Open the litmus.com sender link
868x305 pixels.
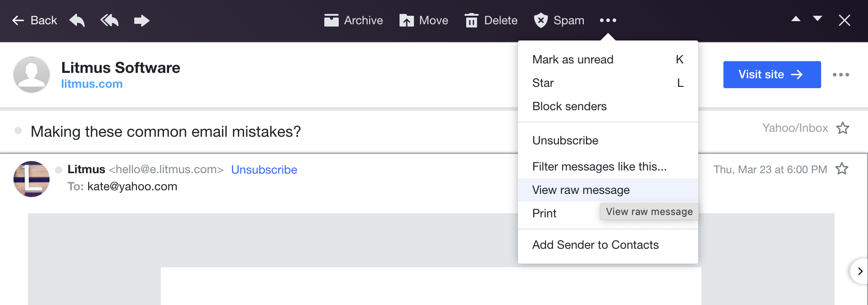tap(92, 84)
